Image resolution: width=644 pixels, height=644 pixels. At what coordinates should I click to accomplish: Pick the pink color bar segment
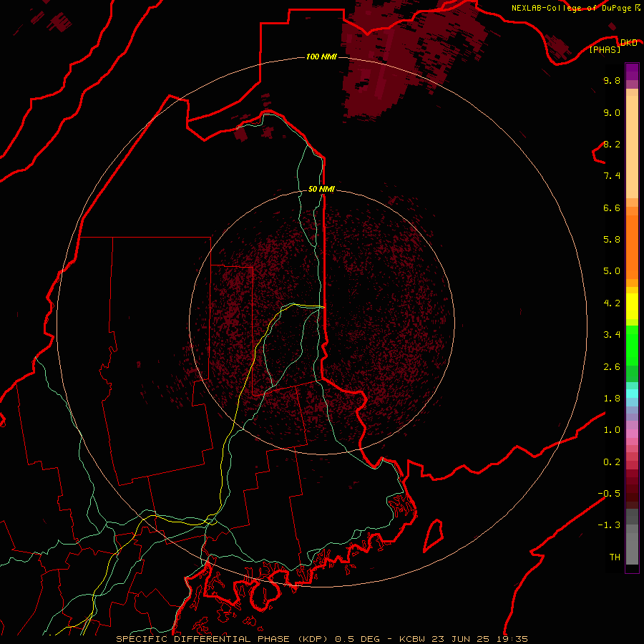coord(632,434)
